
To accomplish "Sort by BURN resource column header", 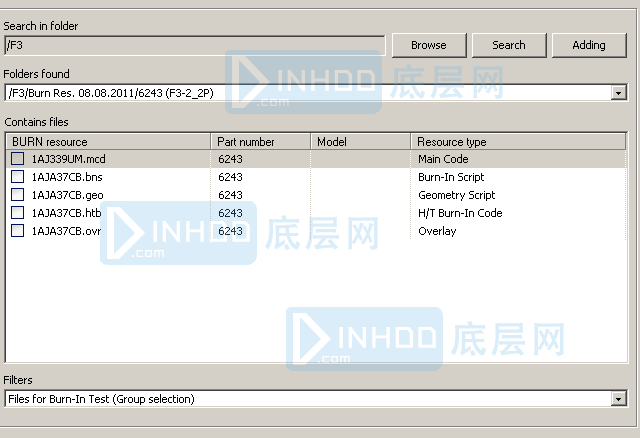I will 108,142.
